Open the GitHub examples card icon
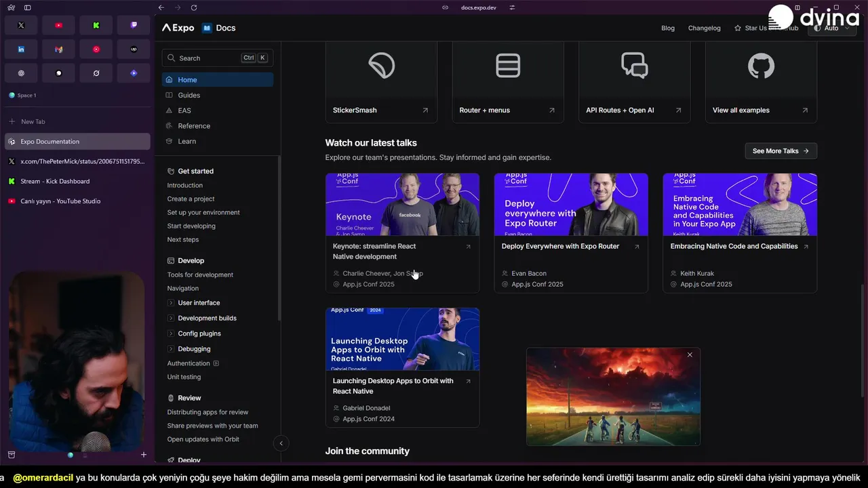The width and height of the screenshot is (868, 488). click(761, 66)
